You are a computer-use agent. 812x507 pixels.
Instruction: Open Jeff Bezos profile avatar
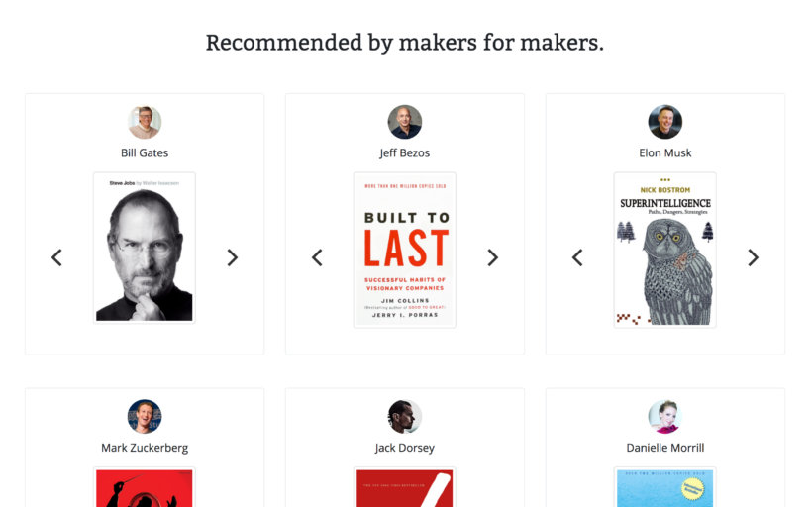pyautogui.click(x=405, y=122)
